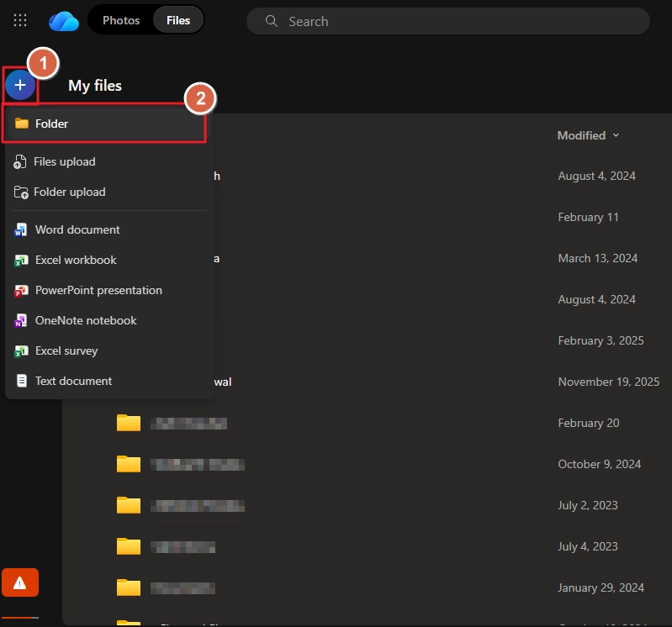672x627 pixels.
Task: Click the date November 19, 2025
Action: coord(609,382)
